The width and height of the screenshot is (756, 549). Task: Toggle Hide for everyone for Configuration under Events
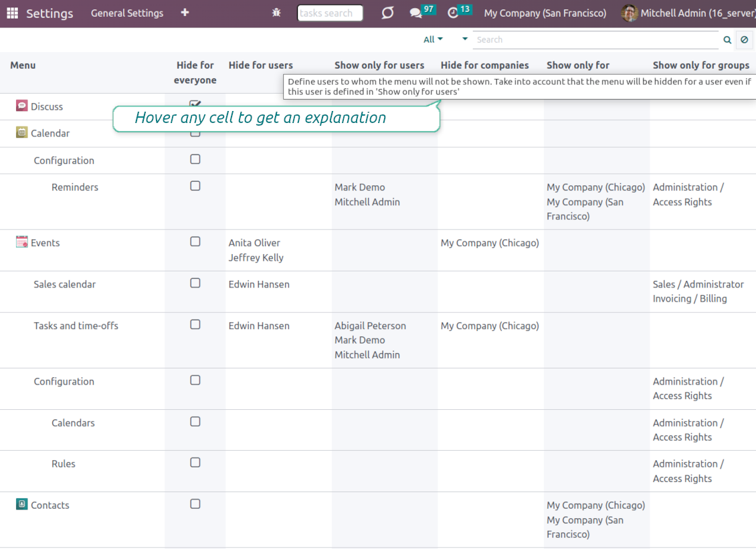(195, 380)
